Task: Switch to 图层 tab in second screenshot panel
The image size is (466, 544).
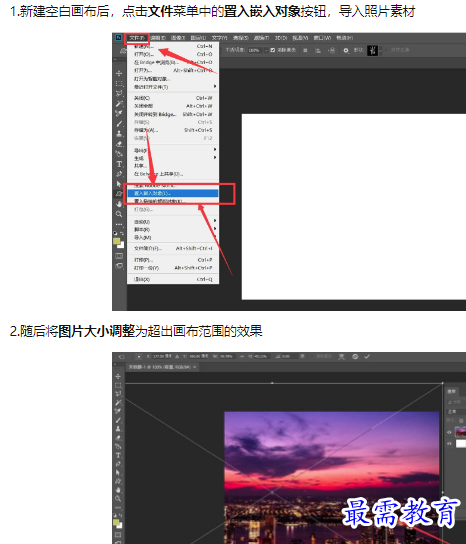Action: click(x=451, y=391)
